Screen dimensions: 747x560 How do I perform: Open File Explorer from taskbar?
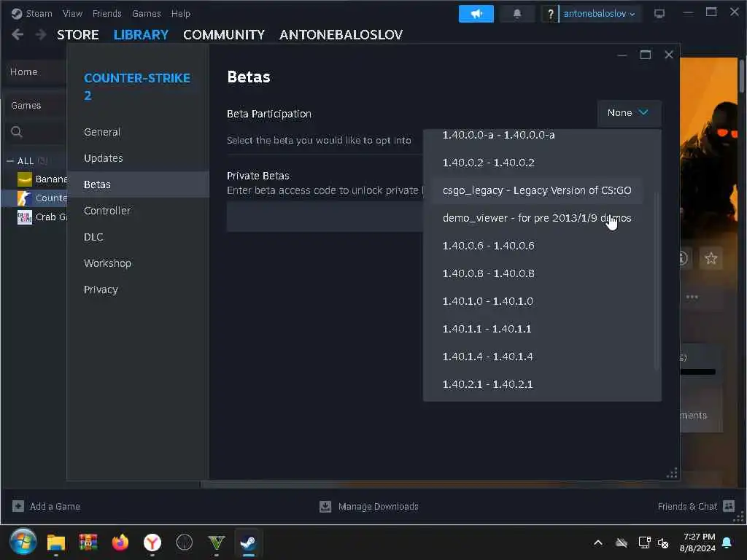[55, 542]
